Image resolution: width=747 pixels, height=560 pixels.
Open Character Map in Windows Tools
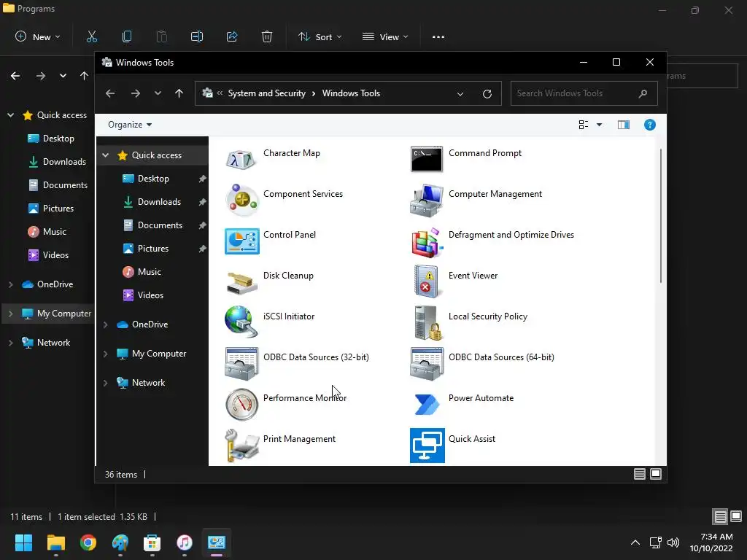point(241,159)
